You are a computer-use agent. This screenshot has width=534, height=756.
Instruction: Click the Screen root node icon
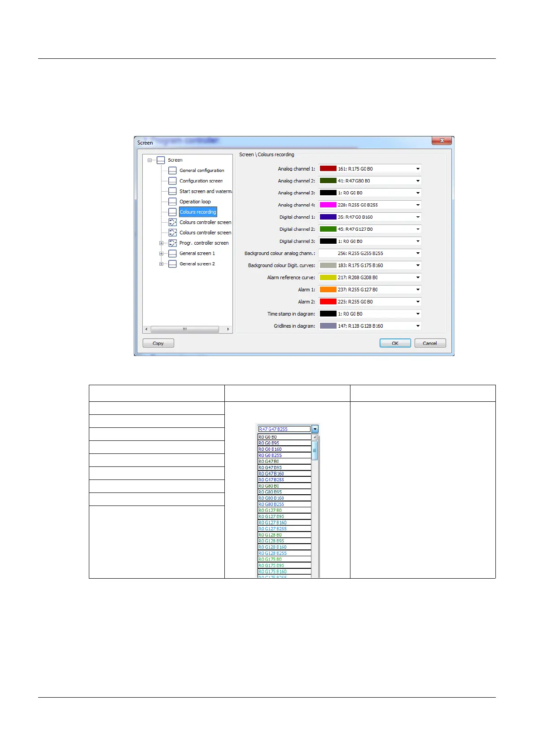coord(161,160)
